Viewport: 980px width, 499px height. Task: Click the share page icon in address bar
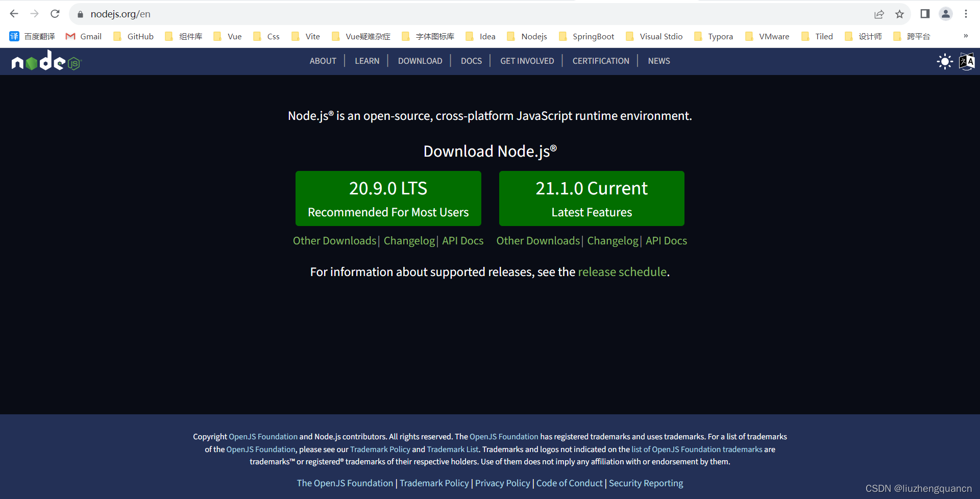[879, 14]
